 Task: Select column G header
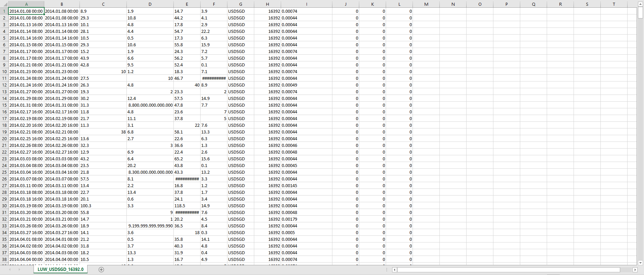(x=240, y=4)
